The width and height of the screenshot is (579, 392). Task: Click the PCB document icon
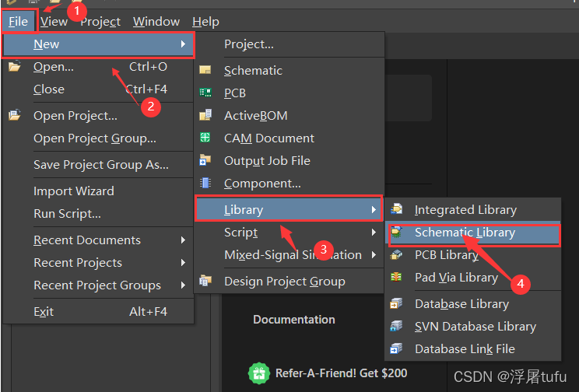point(205,93)
